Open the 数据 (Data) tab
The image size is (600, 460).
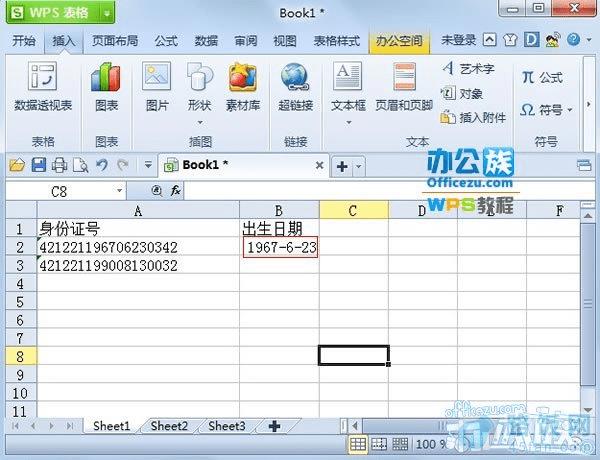pyautogui.click(x=206, y=41)
